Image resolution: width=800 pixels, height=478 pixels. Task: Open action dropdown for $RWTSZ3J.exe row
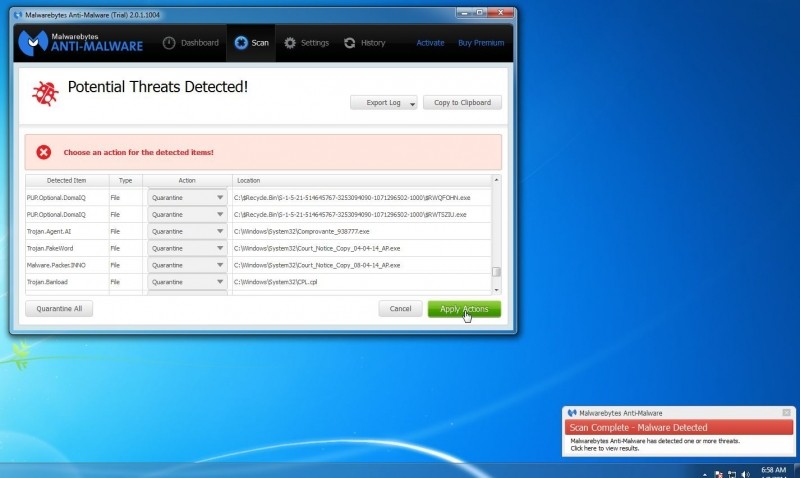pyautogui.click(x=187, y=214)
